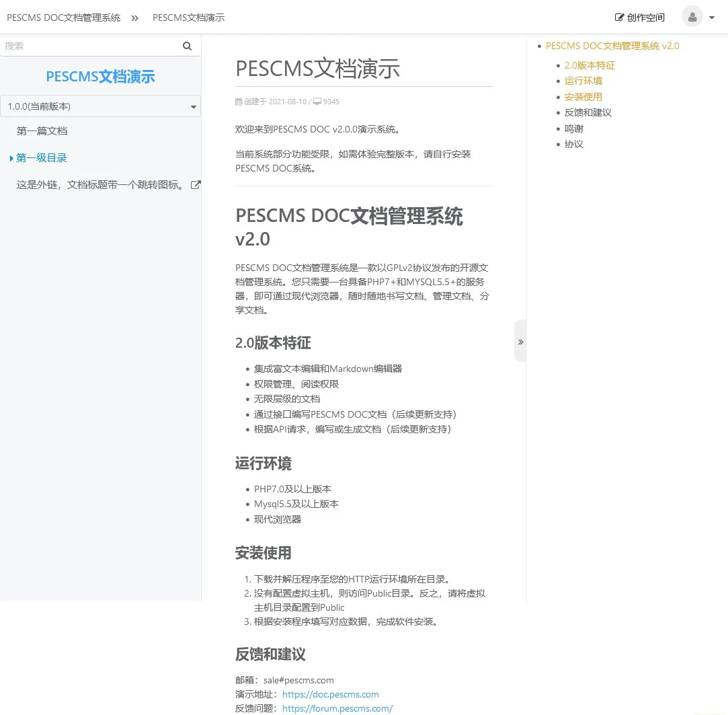This screenshot has width=728, height=715.
Task: Click the monitor view-count icon beside 9345
Action: [317, 102]
